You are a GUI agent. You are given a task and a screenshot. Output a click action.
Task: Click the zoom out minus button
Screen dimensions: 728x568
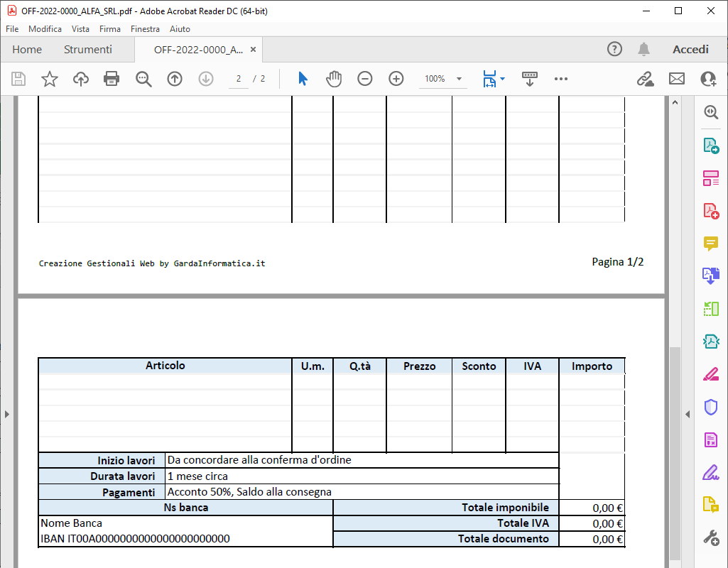365,79
